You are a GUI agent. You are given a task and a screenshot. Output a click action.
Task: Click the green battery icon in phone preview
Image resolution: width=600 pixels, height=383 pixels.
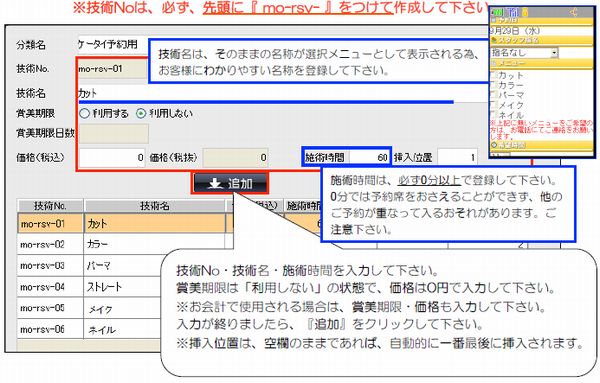(497, 13)
